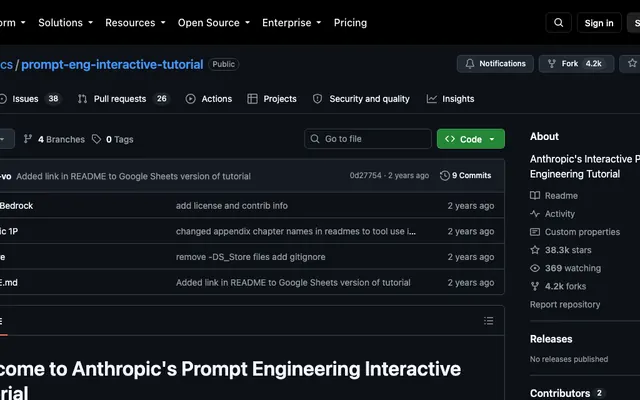Click the Custom properties icon
The width and height of the screenshot is (640, 400).
pos(535,232)
